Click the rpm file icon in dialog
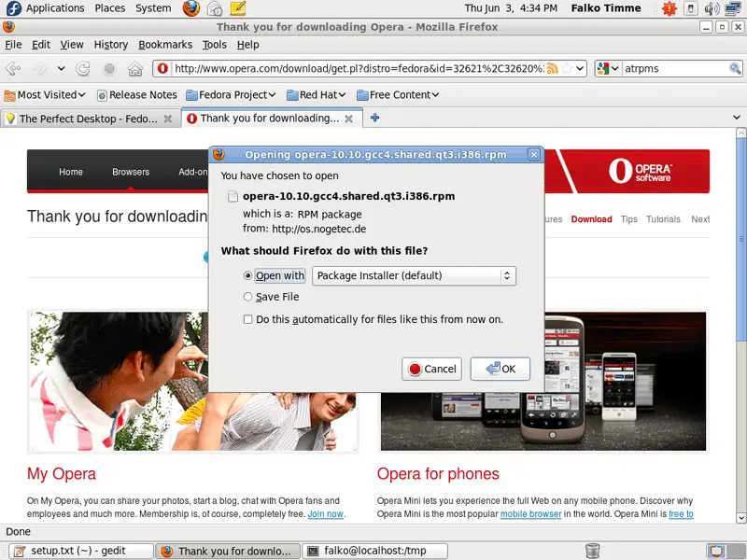747x560 pixels. (233, 196)
